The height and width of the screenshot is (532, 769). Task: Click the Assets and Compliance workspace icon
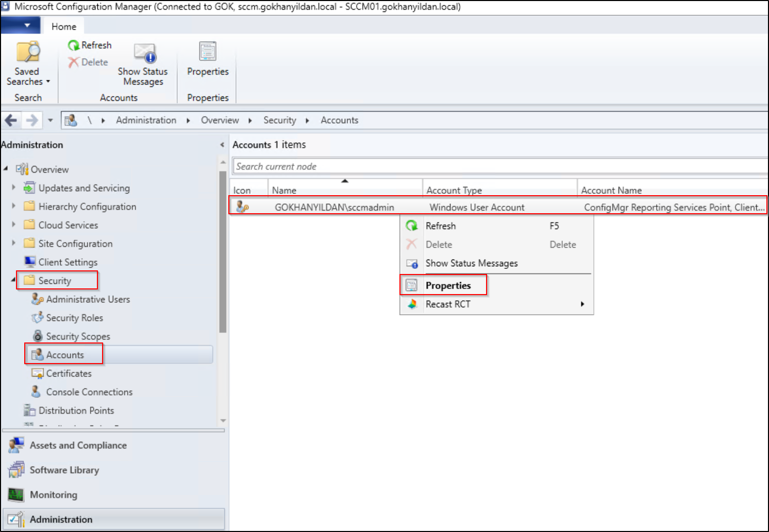16,445
